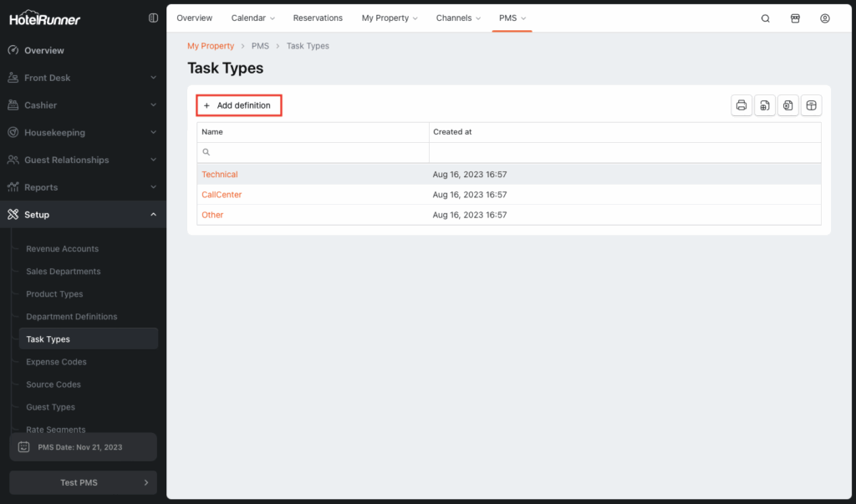
Task: Click the Add definition button
Action: click(x=238, y=105)
